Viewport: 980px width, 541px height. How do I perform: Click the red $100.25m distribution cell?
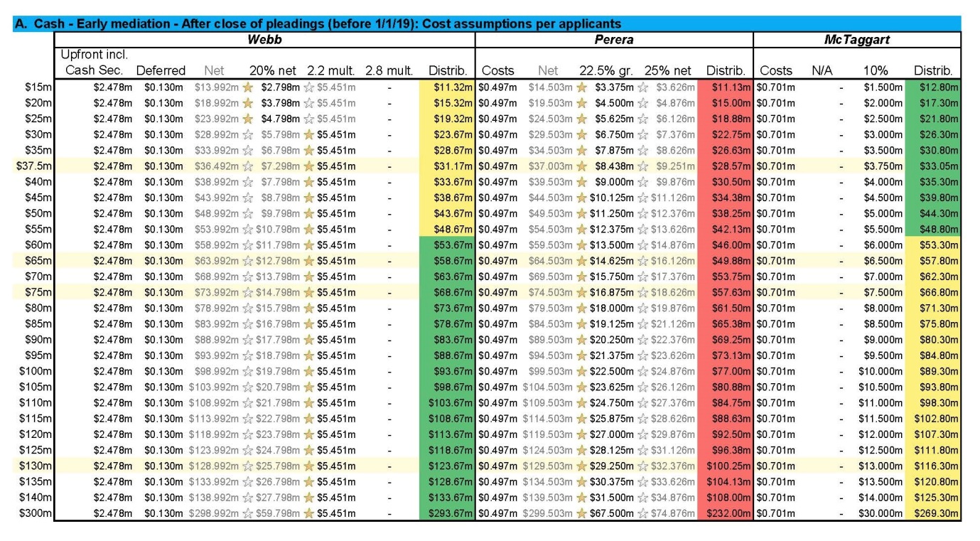click(725, 466)
